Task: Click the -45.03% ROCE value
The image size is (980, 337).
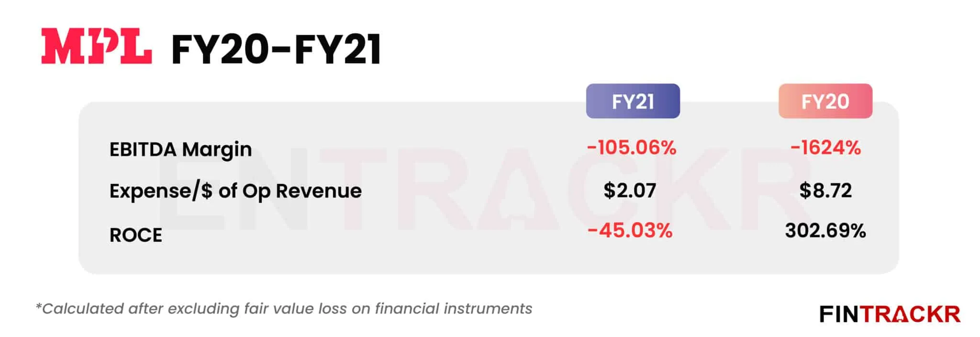Action: 630,231
